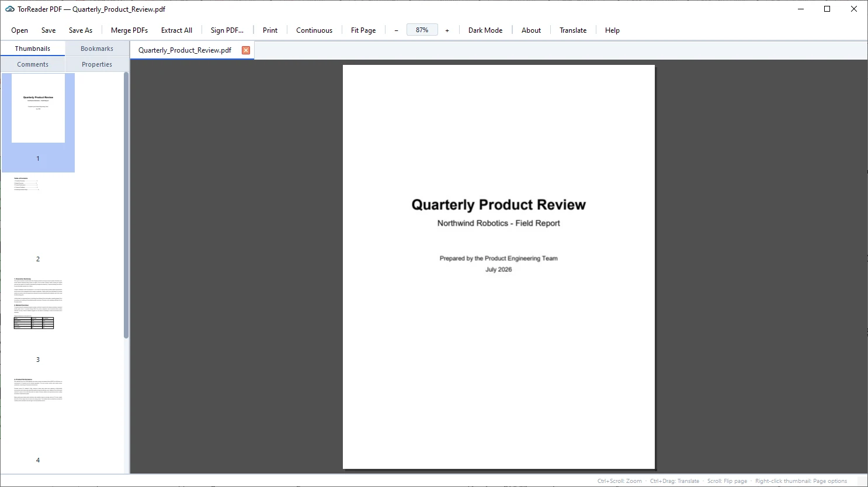Click Save As in the toolbar
868x487 pixels.
(81, 30)
